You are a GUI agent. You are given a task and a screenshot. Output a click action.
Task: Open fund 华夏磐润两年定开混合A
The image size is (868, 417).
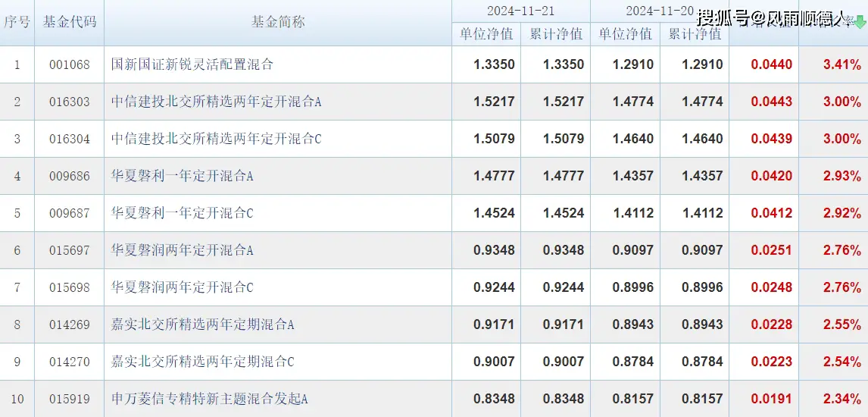pyautogui.click(x=182, y=249)
